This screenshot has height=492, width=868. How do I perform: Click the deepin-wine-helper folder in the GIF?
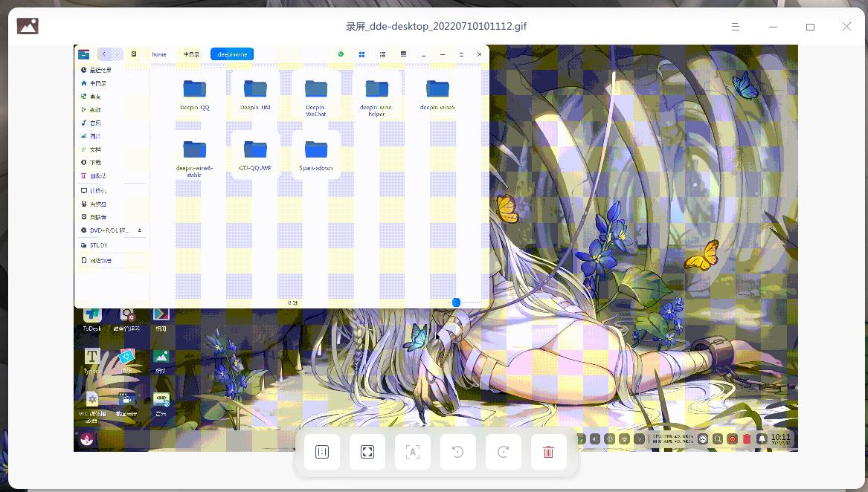[x=376, y=97]
